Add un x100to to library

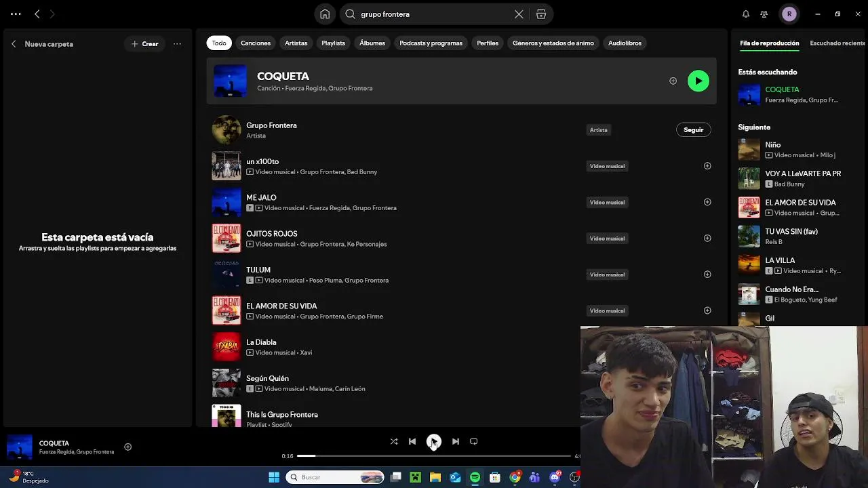tap(707, 166)
